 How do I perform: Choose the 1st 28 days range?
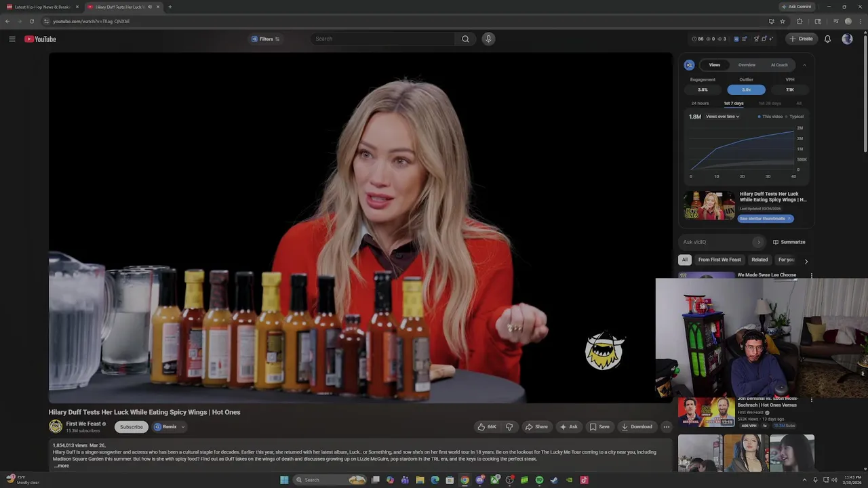pyautogui.click(x=770, y=103)
